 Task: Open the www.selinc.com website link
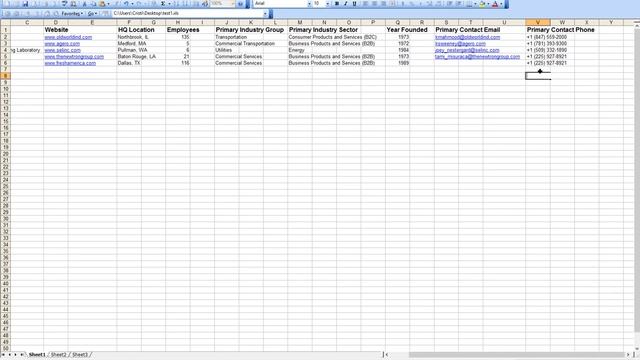tap(62, 50)
